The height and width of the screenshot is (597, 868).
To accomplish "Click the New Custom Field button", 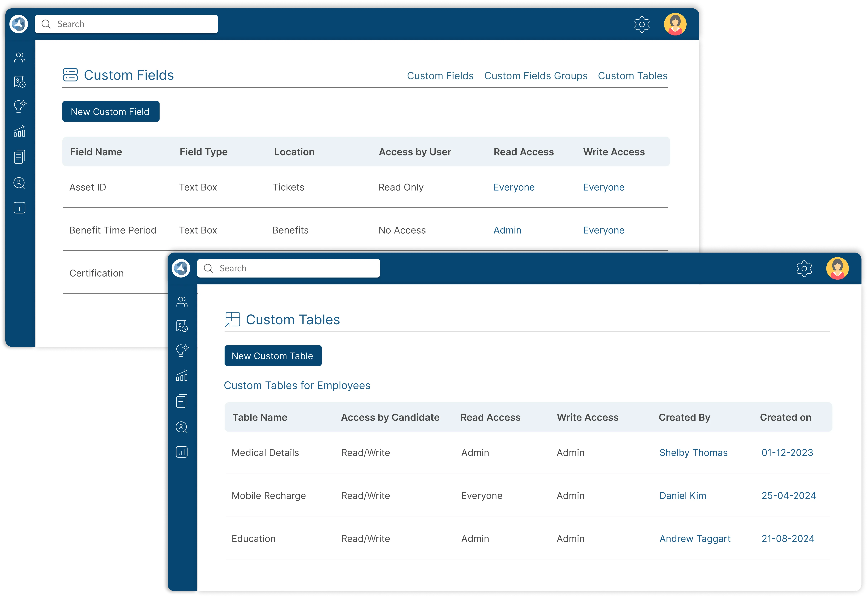I will tap(111, 111).
